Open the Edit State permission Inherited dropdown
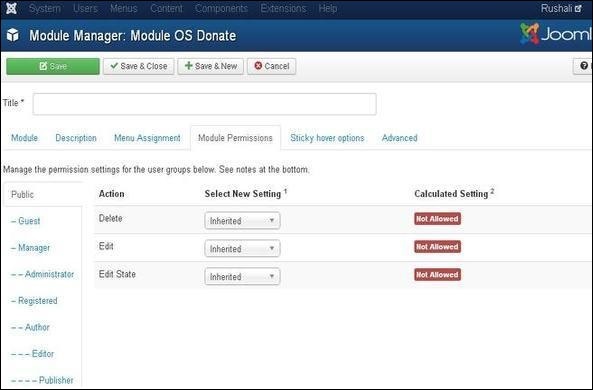This screenshot has height=390, width=593. [x=242, y=277]
